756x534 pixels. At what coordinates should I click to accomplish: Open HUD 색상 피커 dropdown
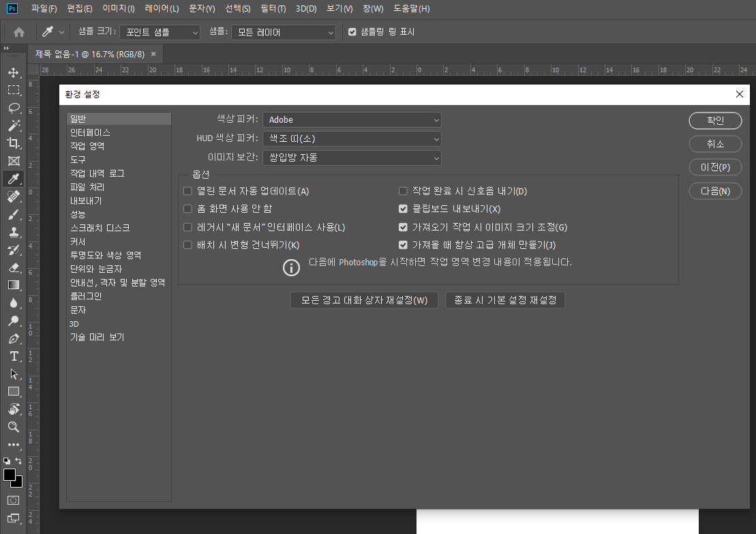[x=352, y=139]
